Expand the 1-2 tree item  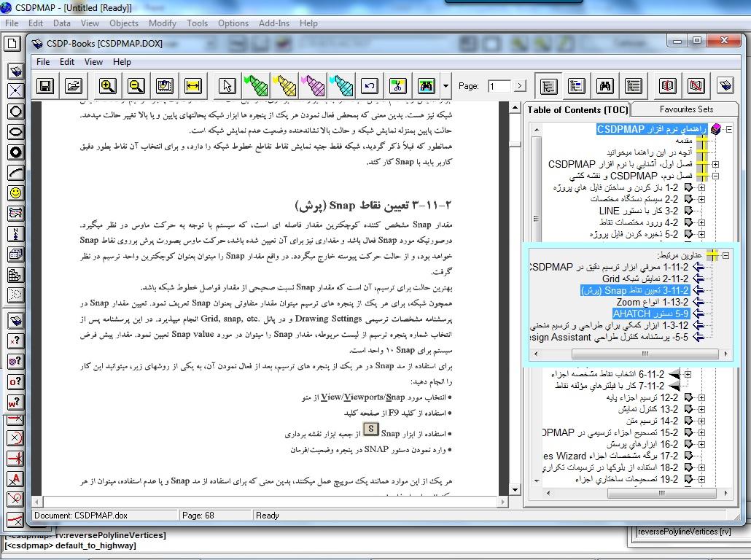click(701, 188)
